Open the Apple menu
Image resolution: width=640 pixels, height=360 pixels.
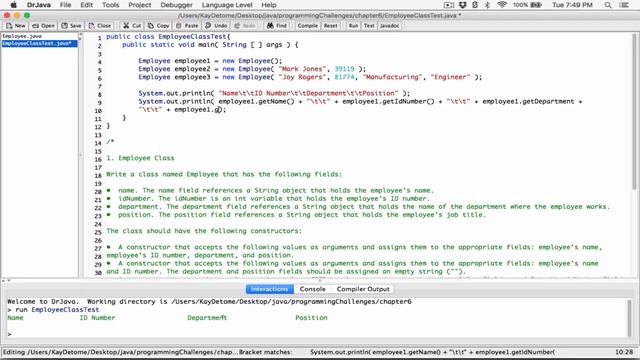(x=13, y=5)
